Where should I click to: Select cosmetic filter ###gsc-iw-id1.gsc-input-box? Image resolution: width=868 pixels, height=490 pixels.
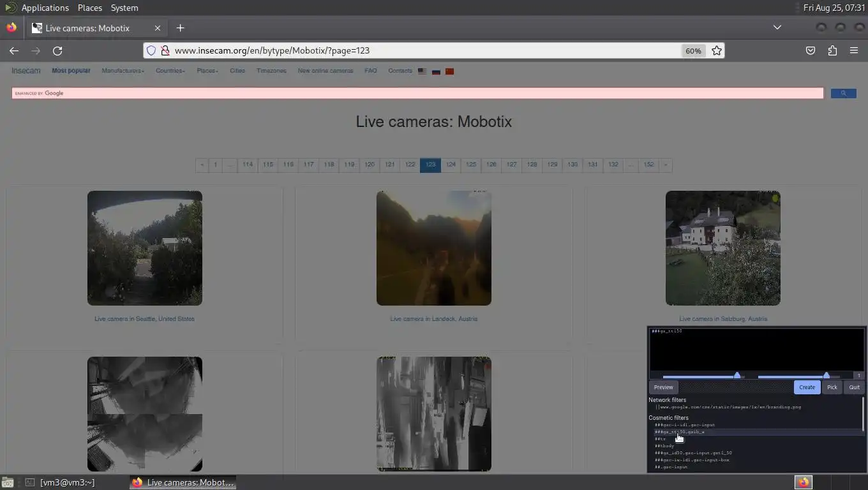pyautogui.click(x=692, y=460)
